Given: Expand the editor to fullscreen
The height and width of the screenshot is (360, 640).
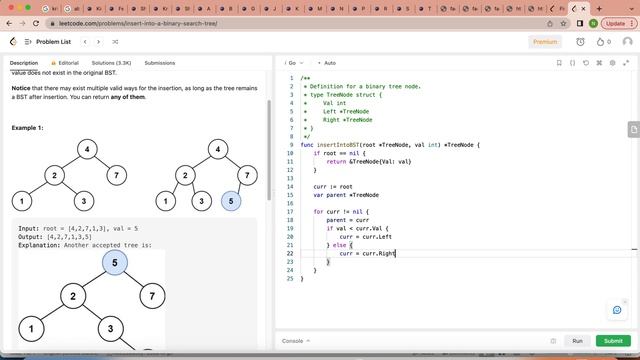Looking at the screenshot, I should click(x=626, y=63).
